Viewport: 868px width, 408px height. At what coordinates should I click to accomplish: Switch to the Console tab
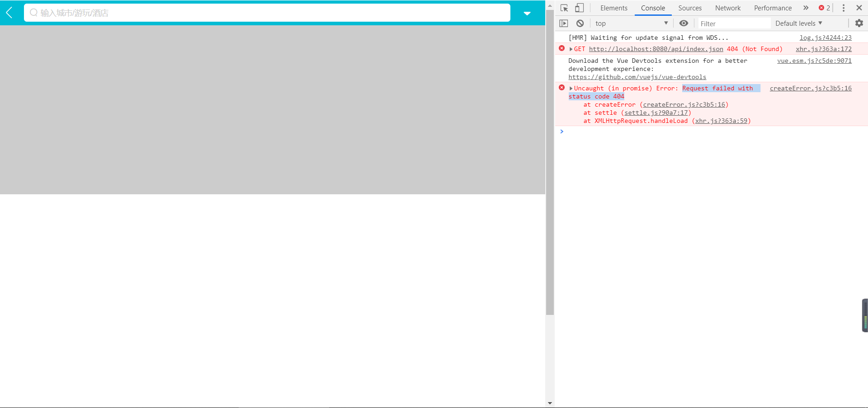[653, 8]
